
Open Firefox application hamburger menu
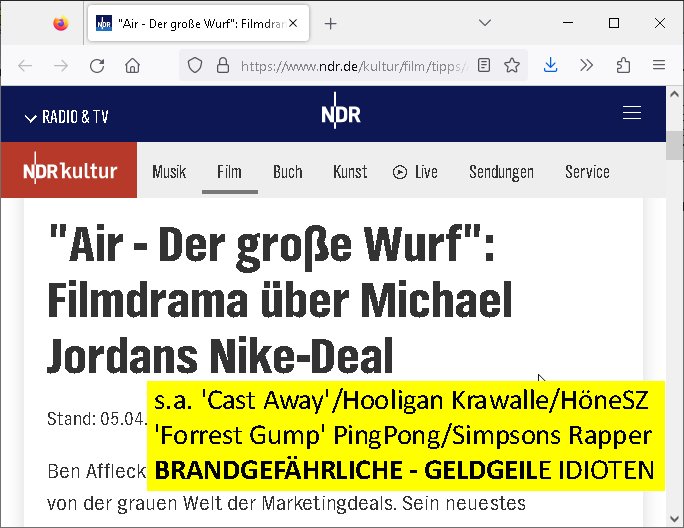pos(659,65)
